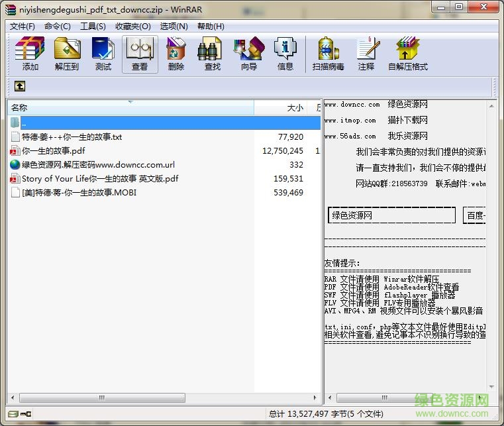The width and height of the screenshot is (504, 426).
Task: Click comment panel horizontal scrollbar thumb
Action: click(384, 398)
